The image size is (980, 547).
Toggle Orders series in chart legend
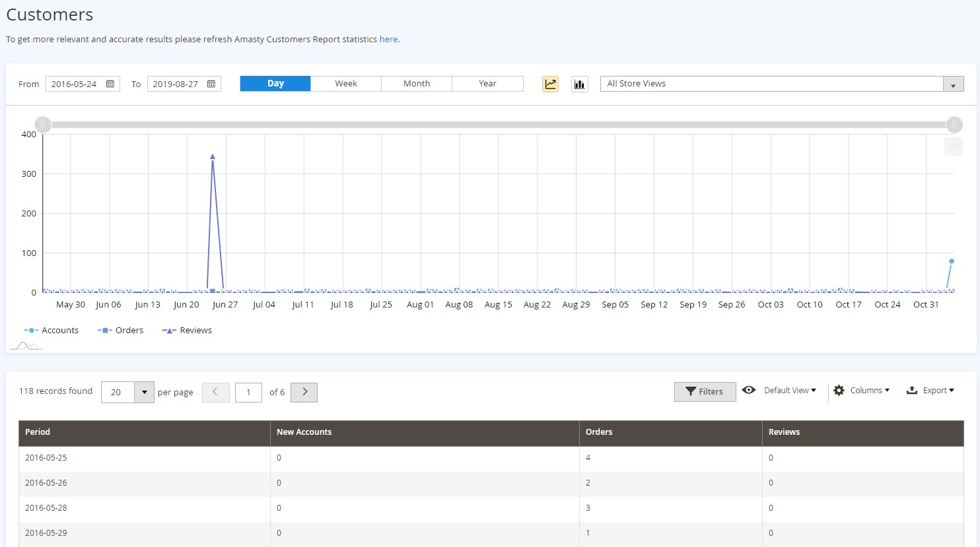coord(121,331)
